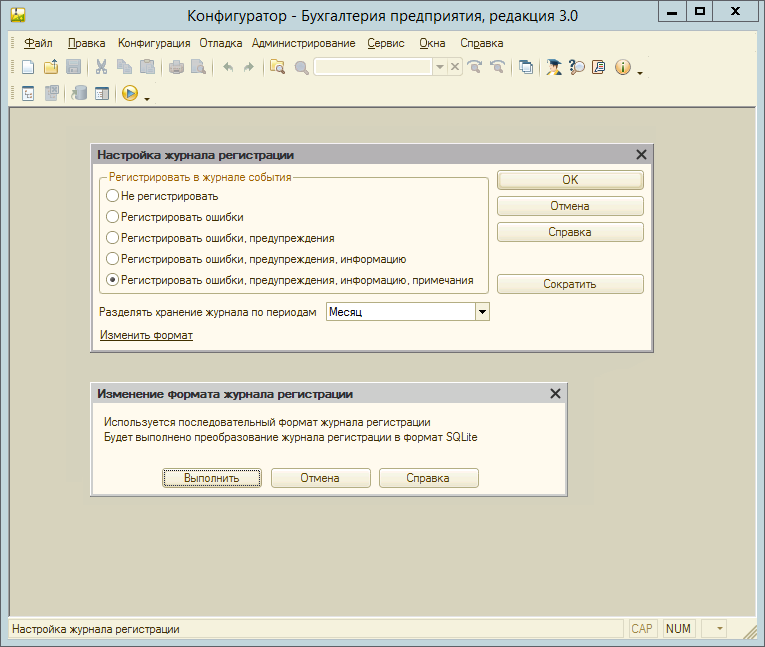
Task: Click the CAP indicator in status bar
Action: pyautogui.click(x=642, y=628)
